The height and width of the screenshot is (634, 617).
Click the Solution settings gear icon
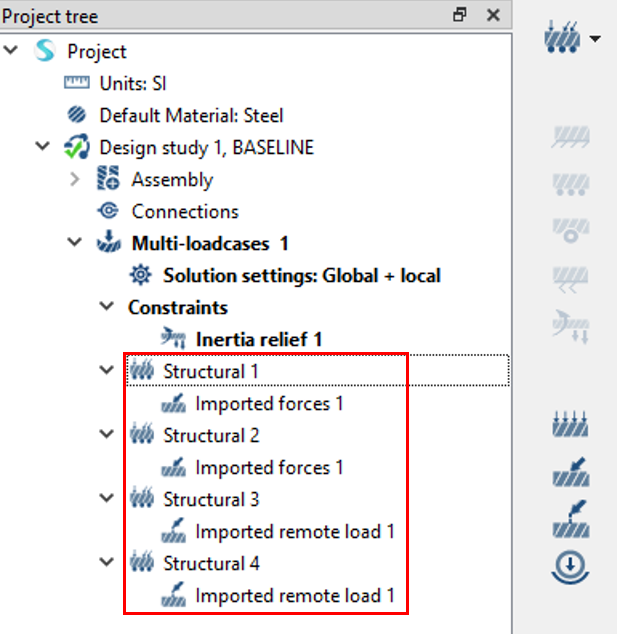pyautogui.click(x=140, y=276)
